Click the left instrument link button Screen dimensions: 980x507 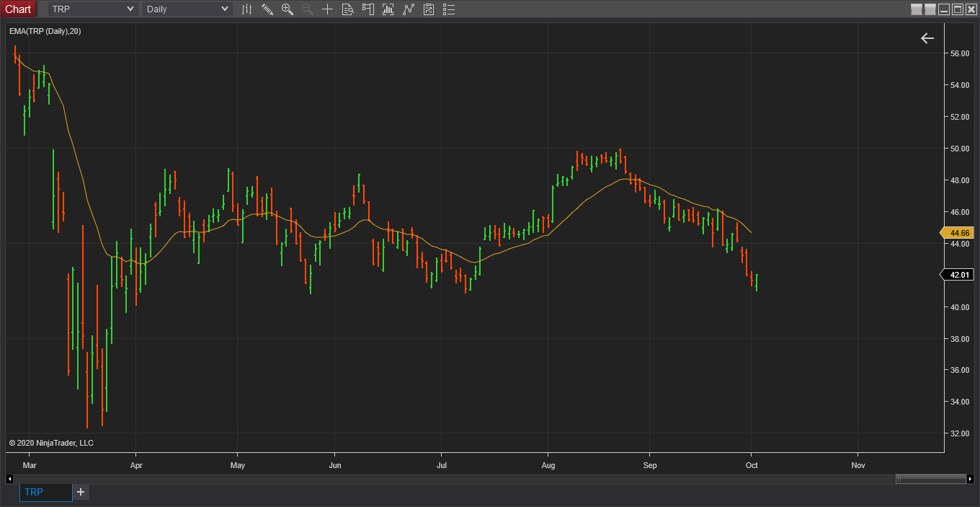pos(917,9)
